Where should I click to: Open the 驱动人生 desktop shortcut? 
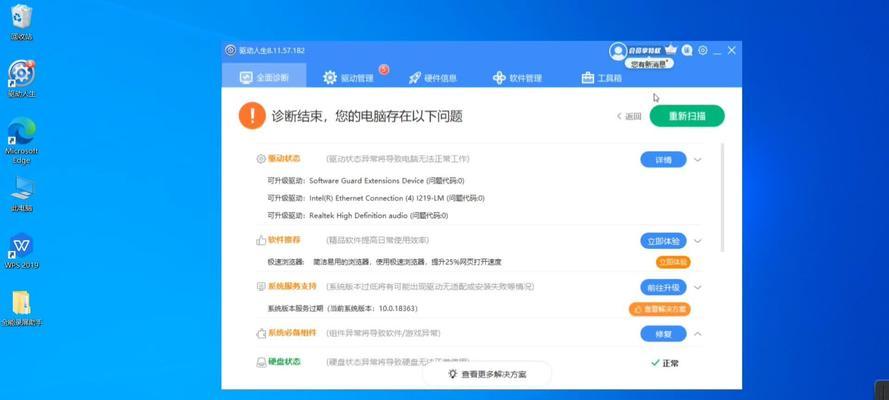pos(22,79)
